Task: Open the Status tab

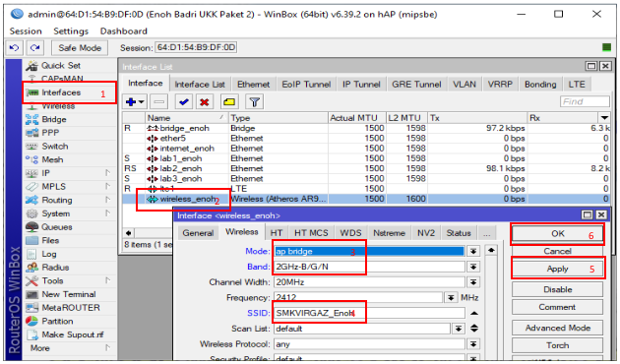Action: point(459,233)
